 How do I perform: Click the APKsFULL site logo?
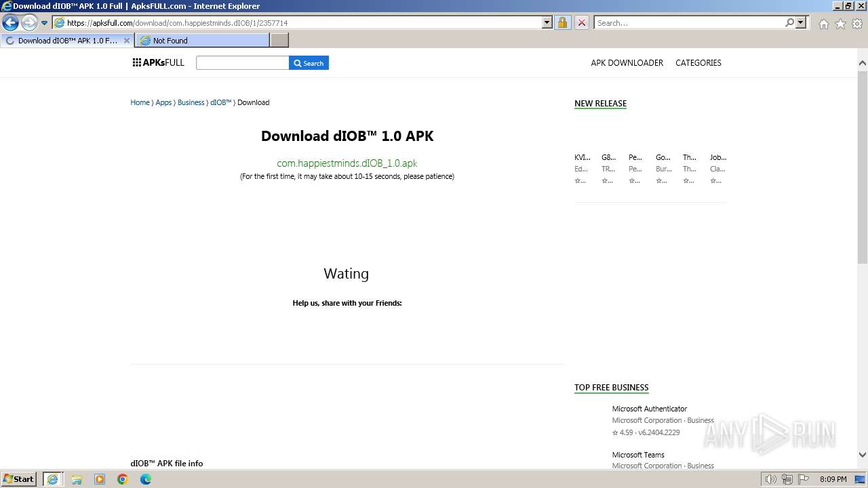(159, 63)
